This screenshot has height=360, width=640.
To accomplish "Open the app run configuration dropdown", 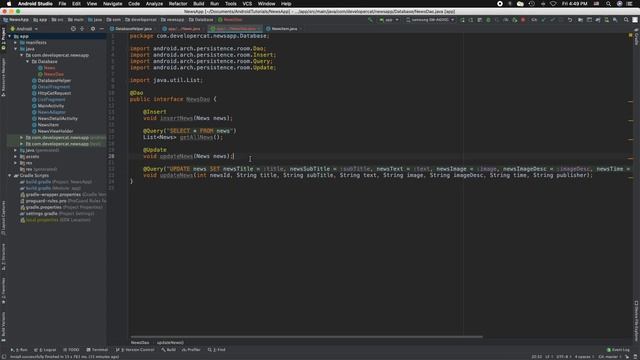I will pos(389,20).
